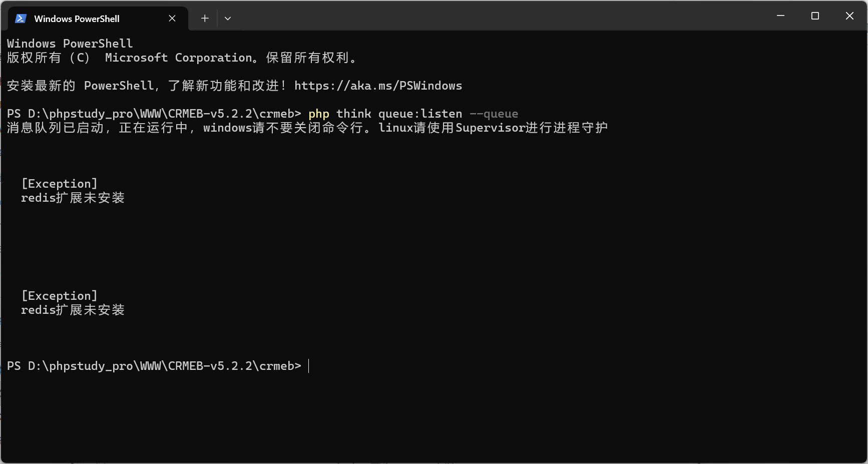Close the Windows PowerShell tab
Image resolution: width=868 pixels, height=464 pixels.
pos(172,19)
